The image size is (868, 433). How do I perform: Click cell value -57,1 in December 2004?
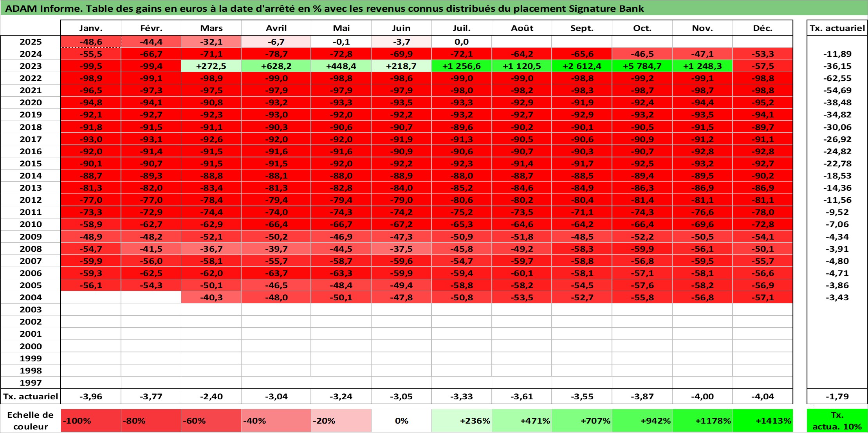[763, 298]
